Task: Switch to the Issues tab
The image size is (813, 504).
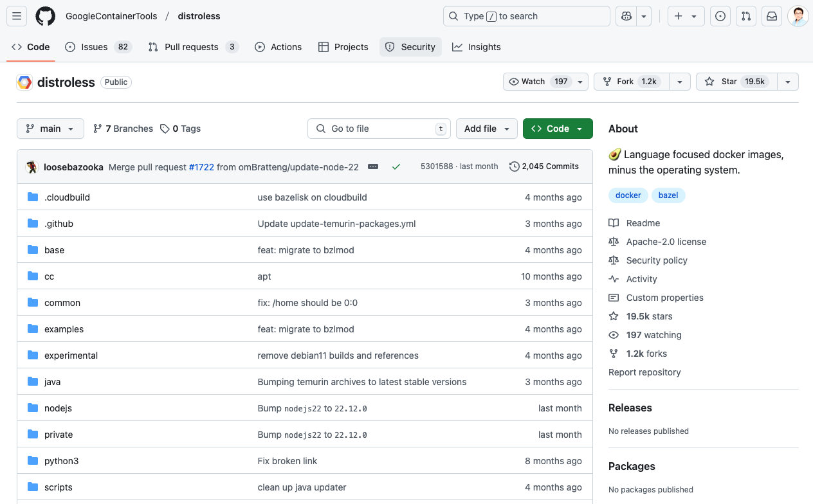Action: coord(98,47)
